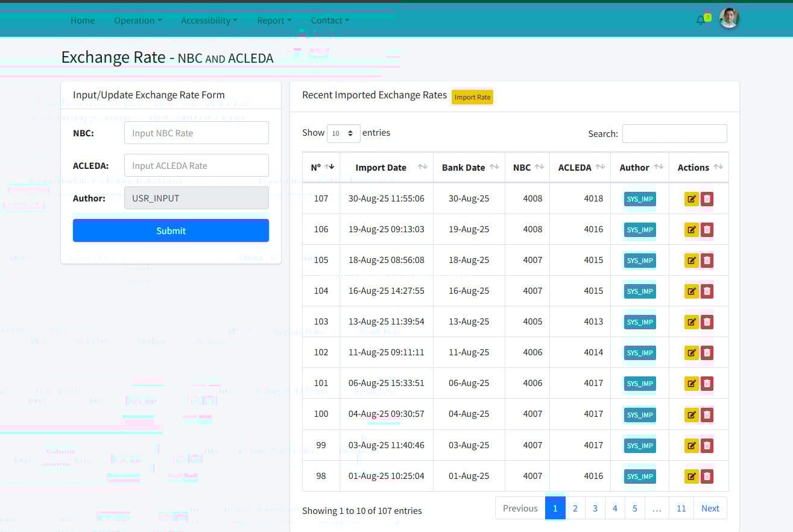Screen dimensions: 793x532
Task: Edit the 18-Aug-25 exchange rate entry
Action: [691, 261]
